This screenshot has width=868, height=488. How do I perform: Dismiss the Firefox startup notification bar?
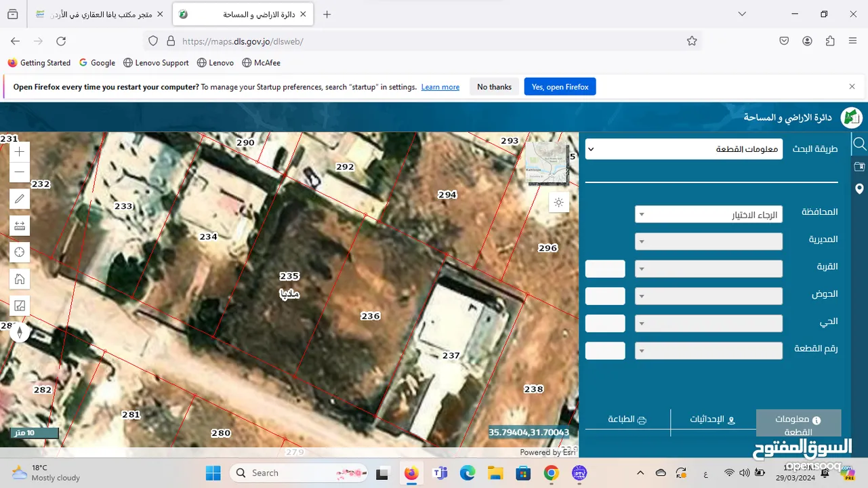(852, 87)
